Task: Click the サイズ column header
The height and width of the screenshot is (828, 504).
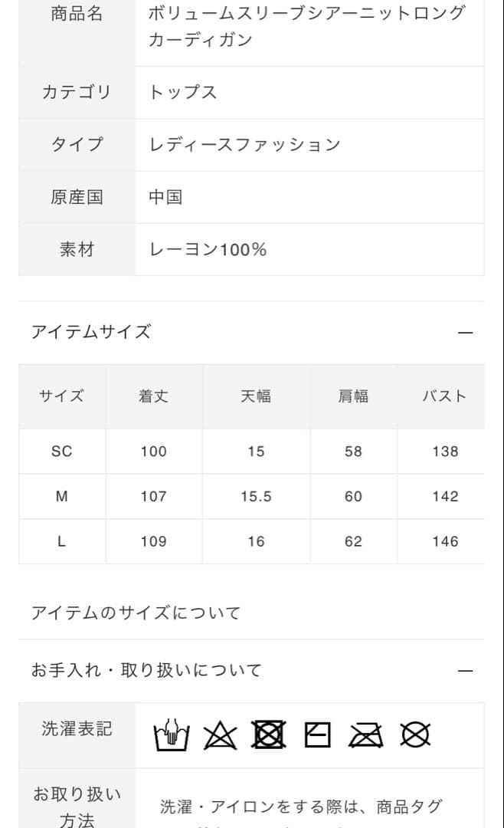Action: pyautogui.click(x=61, y=396)
